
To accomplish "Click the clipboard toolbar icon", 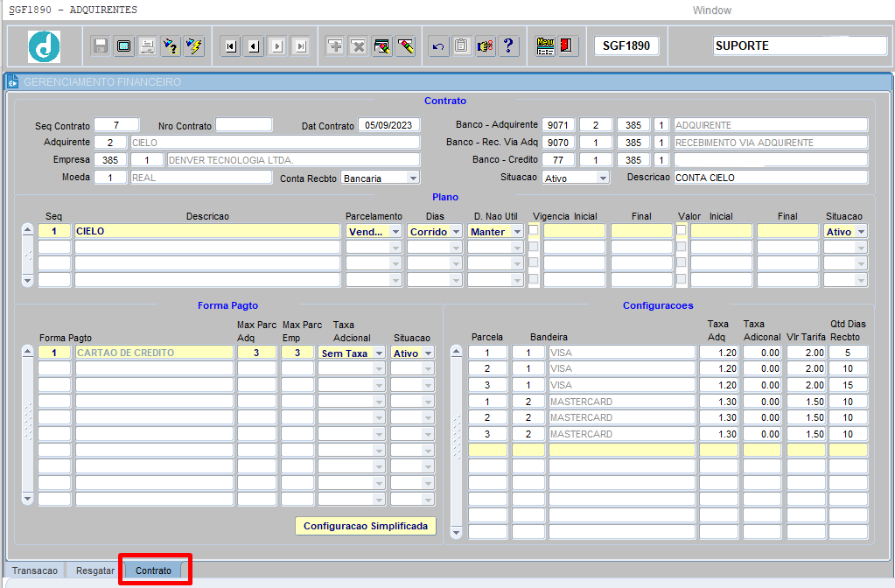I will [x=462, y=45].
